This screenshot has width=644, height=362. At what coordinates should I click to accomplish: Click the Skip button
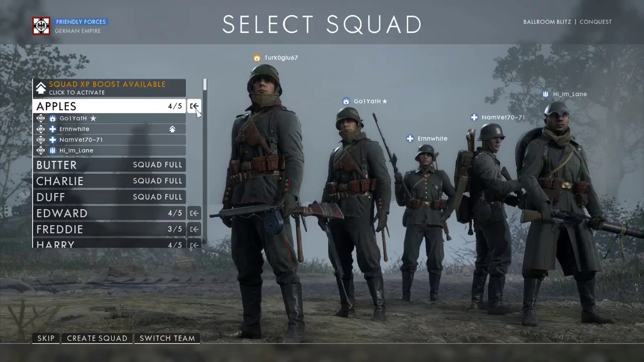tap(46, 338)
